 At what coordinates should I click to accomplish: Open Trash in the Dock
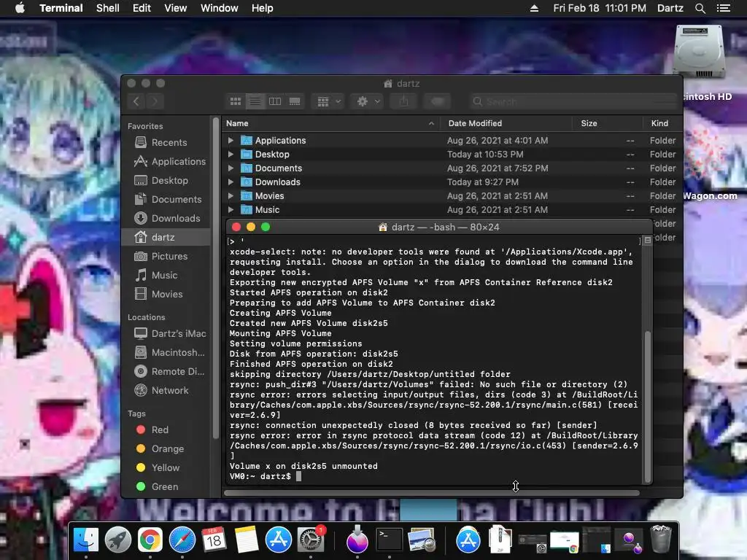661,539
